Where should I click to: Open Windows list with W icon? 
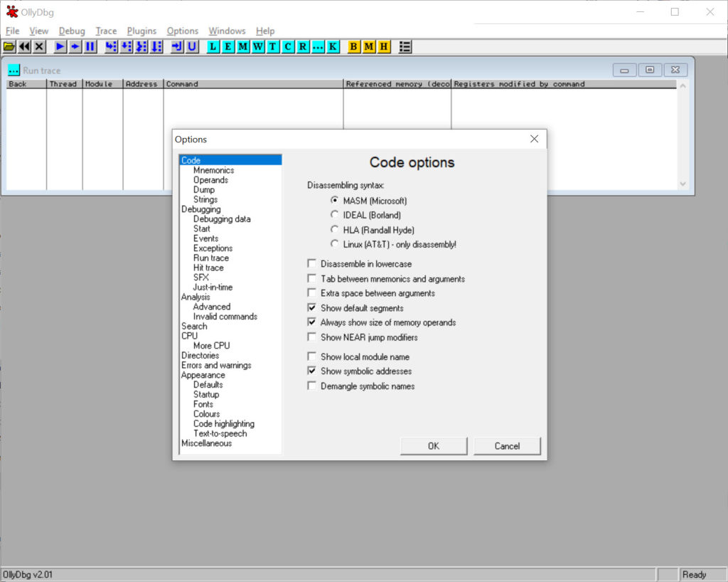pos(258,46)
